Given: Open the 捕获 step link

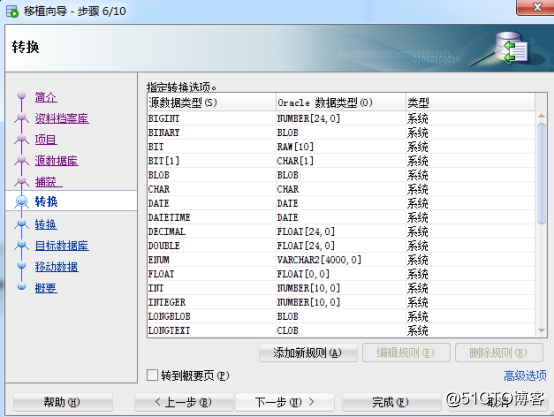Looking at the screenshot, I should point(48,182).
